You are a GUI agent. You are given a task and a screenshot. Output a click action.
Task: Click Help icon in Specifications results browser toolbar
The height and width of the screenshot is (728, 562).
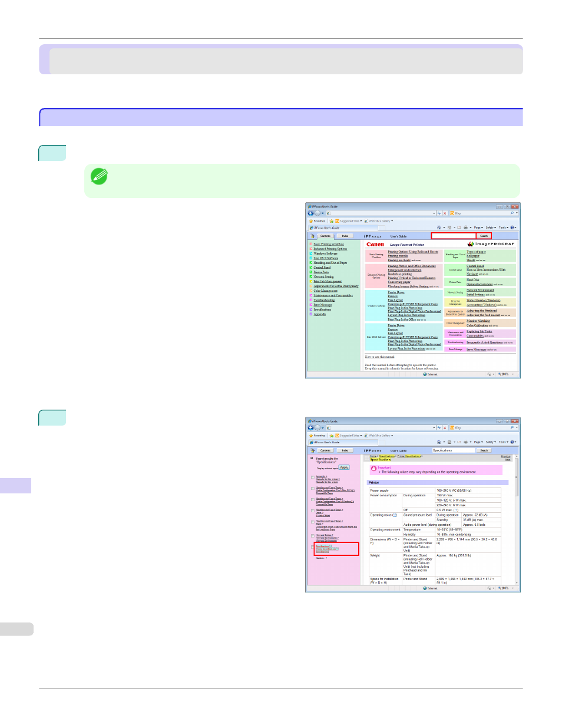tap(512, 442)
